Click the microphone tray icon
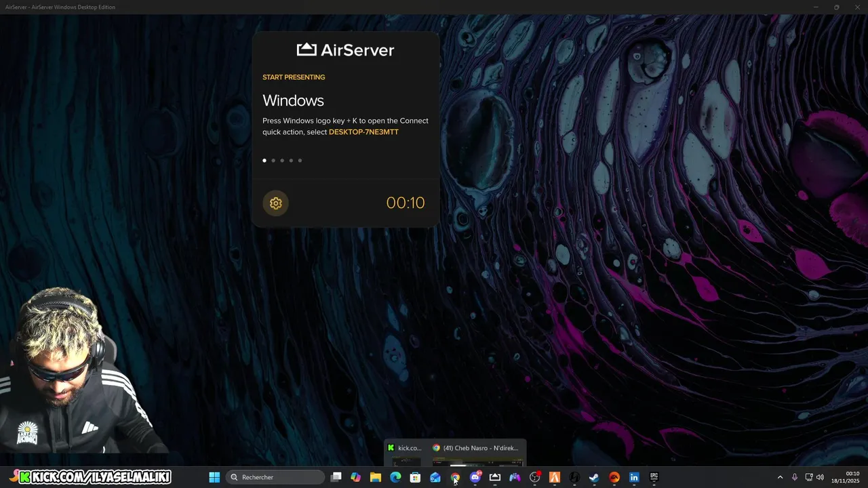 coord(795,477)
